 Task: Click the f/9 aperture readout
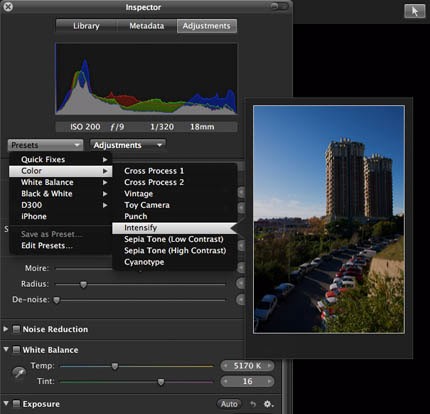click(117, 127)
